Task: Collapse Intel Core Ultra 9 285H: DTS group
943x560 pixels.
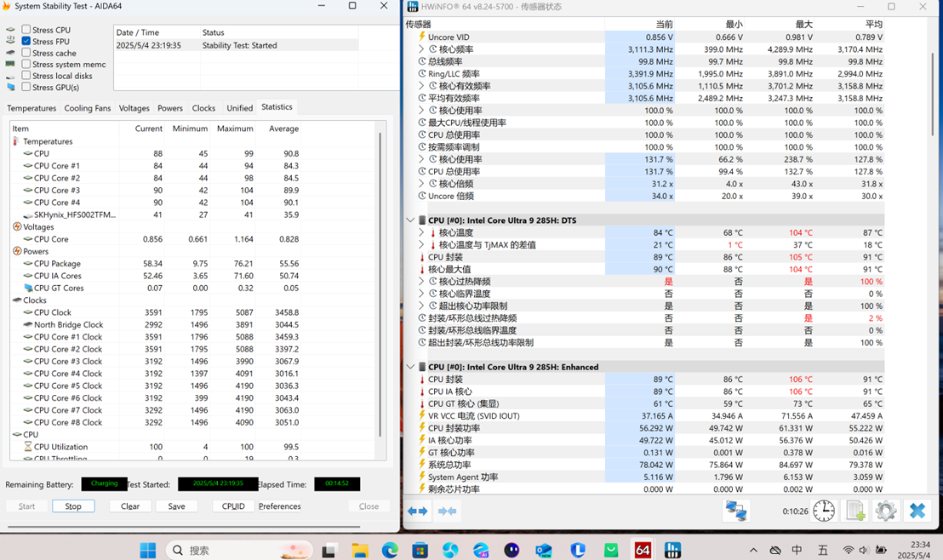Action: 410,220
